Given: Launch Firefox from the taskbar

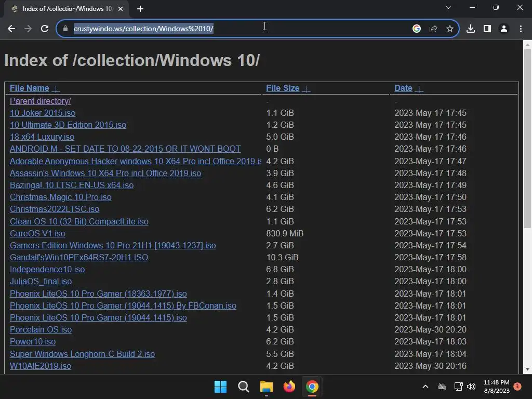Looking at the screenshot, I should pos(289,387).
